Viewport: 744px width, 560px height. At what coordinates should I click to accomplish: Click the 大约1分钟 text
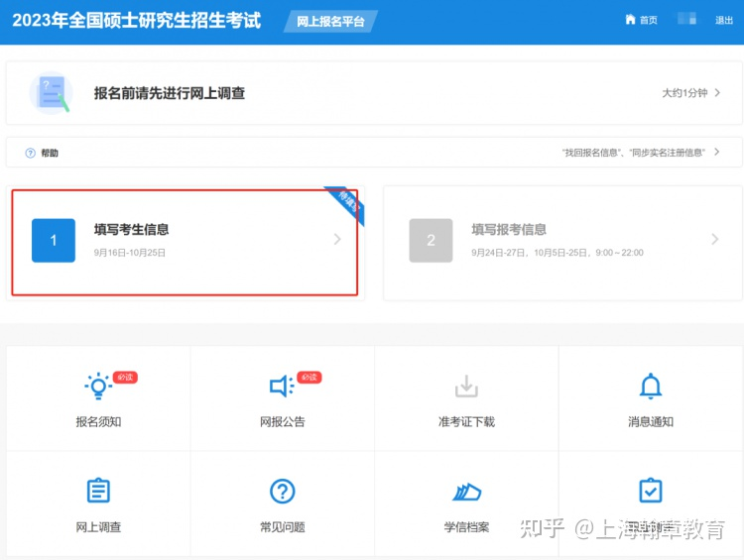coord(684,93)
